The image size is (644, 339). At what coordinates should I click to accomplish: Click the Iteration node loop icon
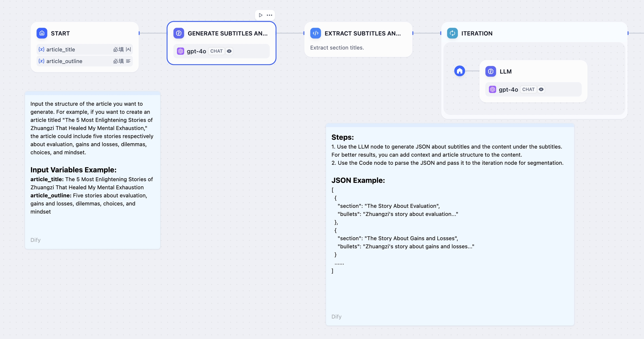coord(452,33)
